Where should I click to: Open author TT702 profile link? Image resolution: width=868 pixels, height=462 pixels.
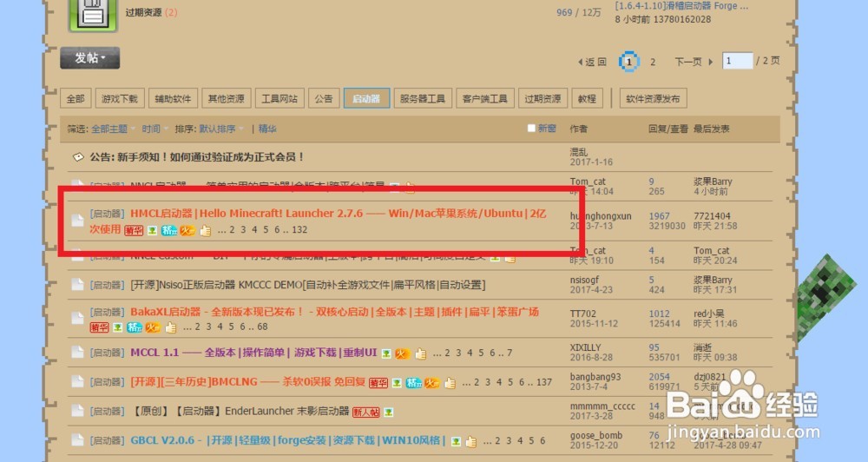(583, 313)
